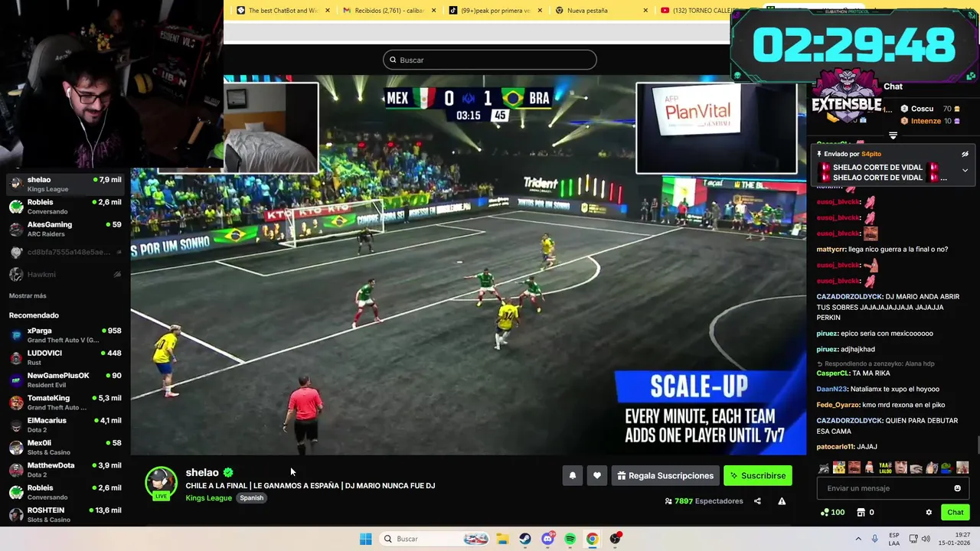Click the green frog emote

coord(947,468)
